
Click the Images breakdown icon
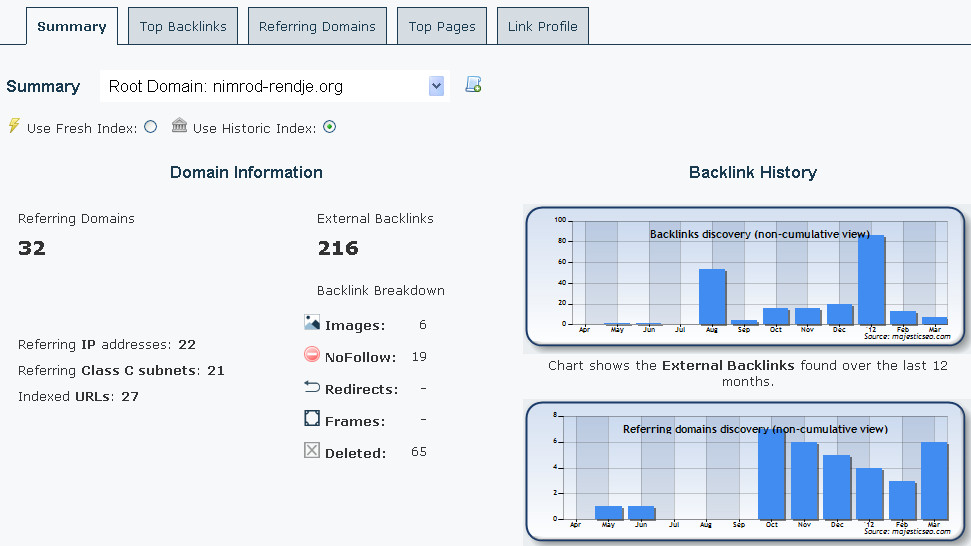pyautogui.click(x=312, y=323)
